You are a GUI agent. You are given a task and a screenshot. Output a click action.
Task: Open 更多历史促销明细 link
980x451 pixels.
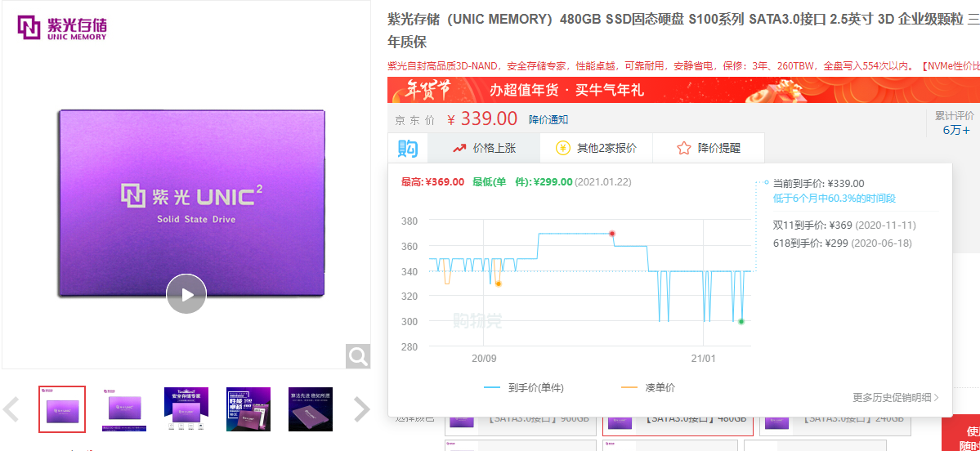pos(896,397)
